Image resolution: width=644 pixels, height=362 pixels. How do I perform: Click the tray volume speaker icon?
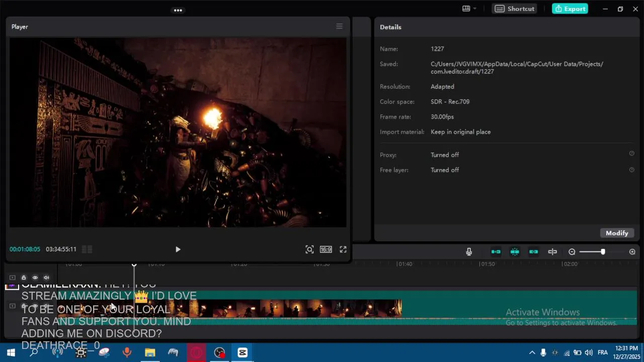pos(589,352)
